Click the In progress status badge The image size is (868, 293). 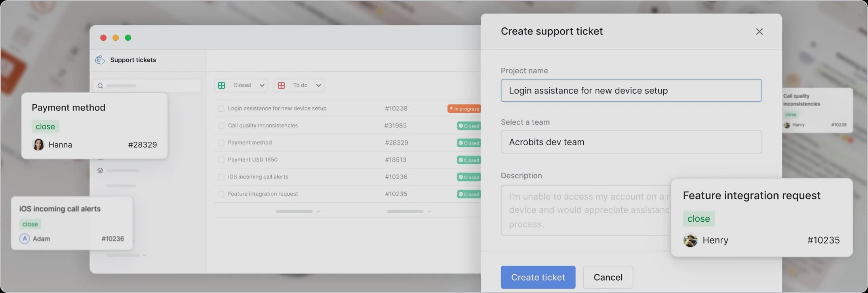(x=464, y=109)
